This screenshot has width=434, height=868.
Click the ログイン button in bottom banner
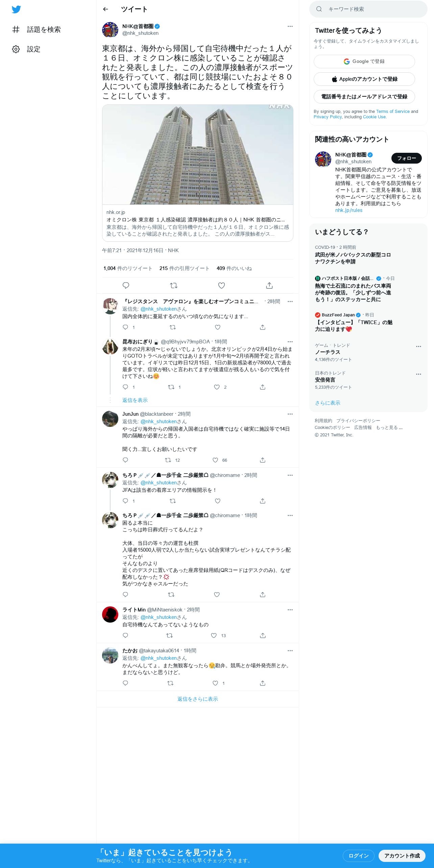[x=358, y=855]
